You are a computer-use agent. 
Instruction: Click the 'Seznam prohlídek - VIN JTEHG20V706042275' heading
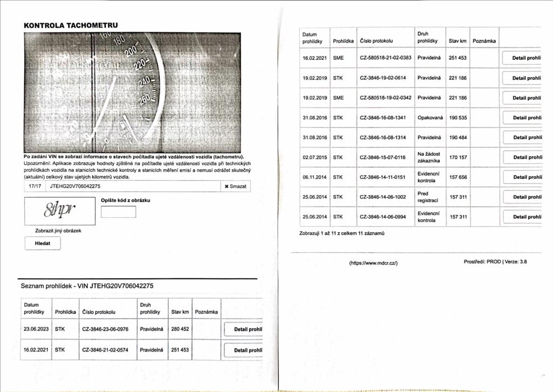[x=87, y=286]
